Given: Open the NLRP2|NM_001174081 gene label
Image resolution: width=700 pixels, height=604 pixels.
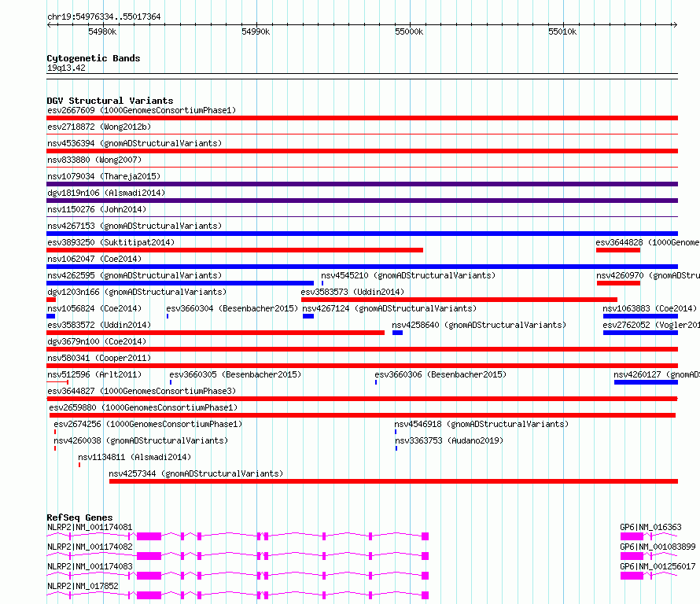Looking at the screenshot, I should tap(90, 527).
